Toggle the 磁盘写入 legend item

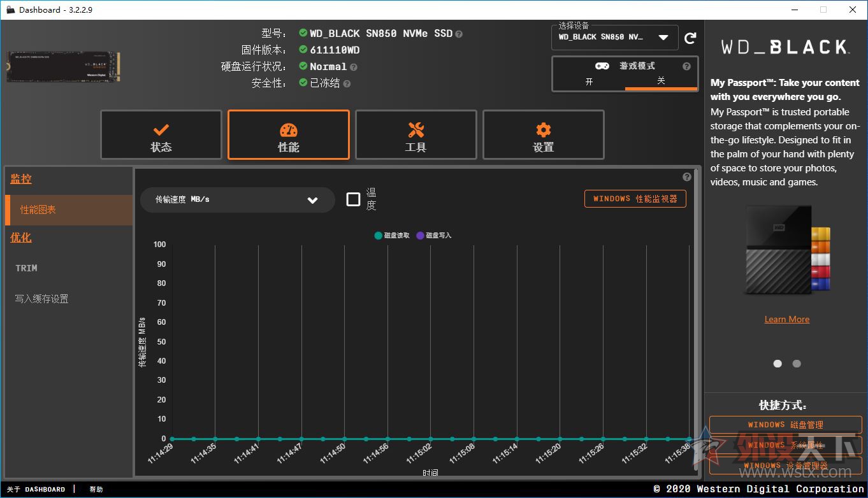(x=434, y=235)
